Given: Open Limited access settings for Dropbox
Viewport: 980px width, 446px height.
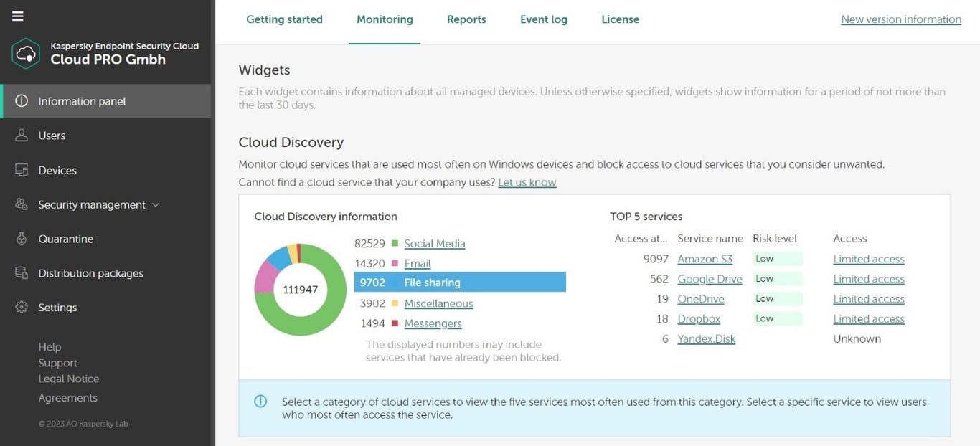Looking at the screenshot, I should click(x=869, y=318).
